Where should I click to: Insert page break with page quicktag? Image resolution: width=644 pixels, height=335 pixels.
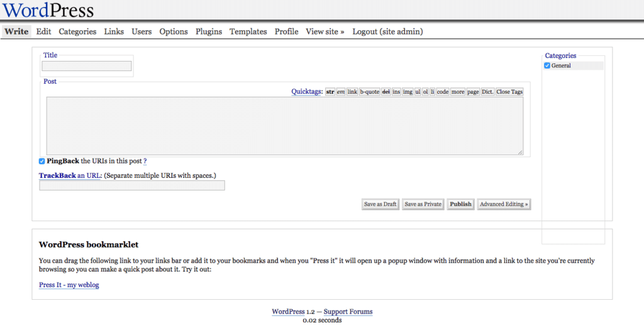[x=473, y=92]
